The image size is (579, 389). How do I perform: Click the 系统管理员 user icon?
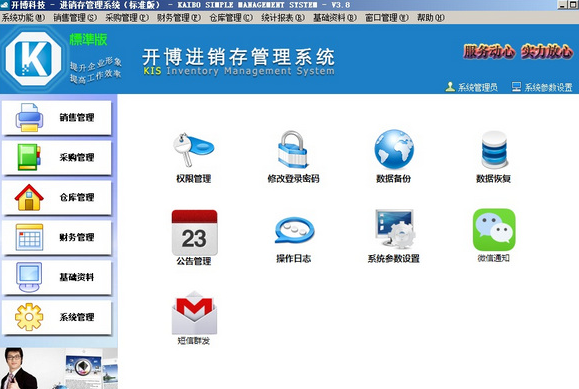pos(450,87)
